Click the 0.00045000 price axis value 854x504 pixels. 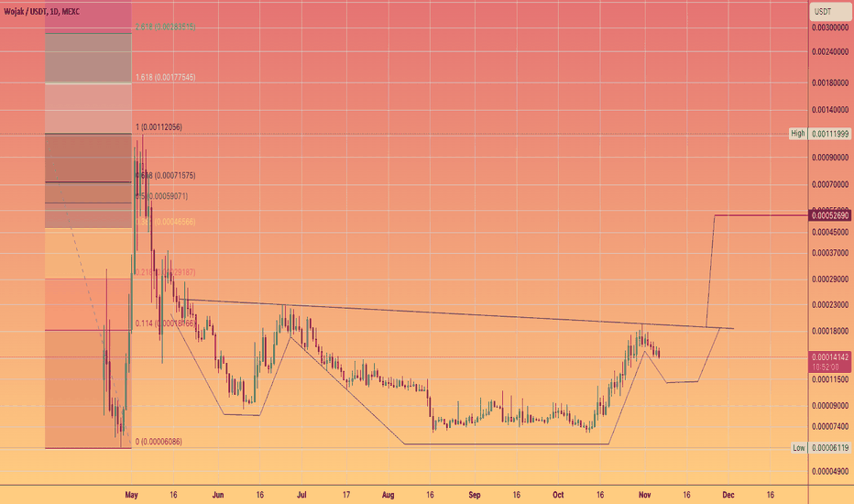tap(830, 232)
